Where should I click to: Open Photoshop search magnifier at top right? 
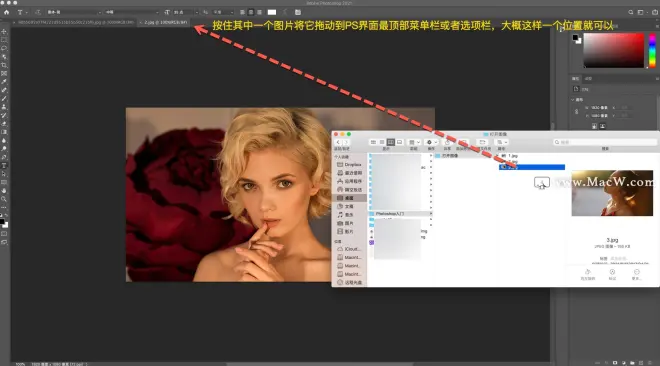[631, 12]
